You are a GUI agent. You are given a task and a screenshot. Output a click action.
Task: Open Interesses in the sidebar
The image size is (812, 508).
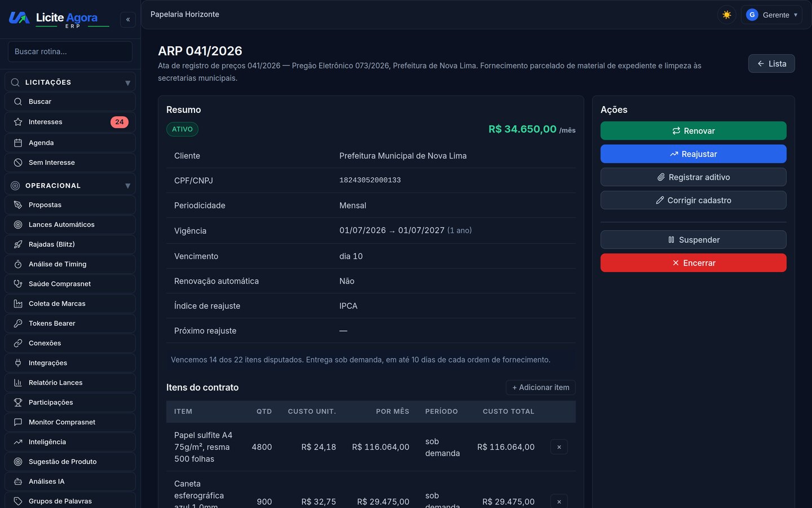(x=70, y=122)
